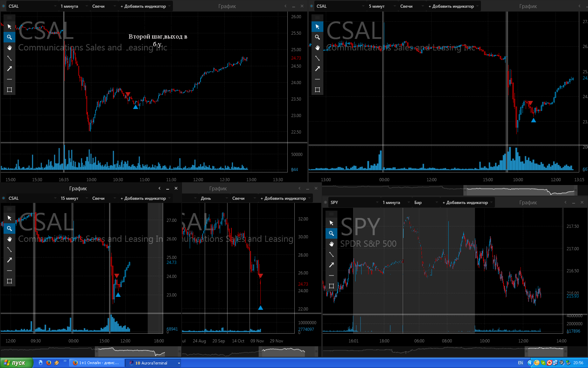Viewport: 588px width, 368px height.
Task: Select rectangle tool in SPY chart
Action: click(331, 286)
